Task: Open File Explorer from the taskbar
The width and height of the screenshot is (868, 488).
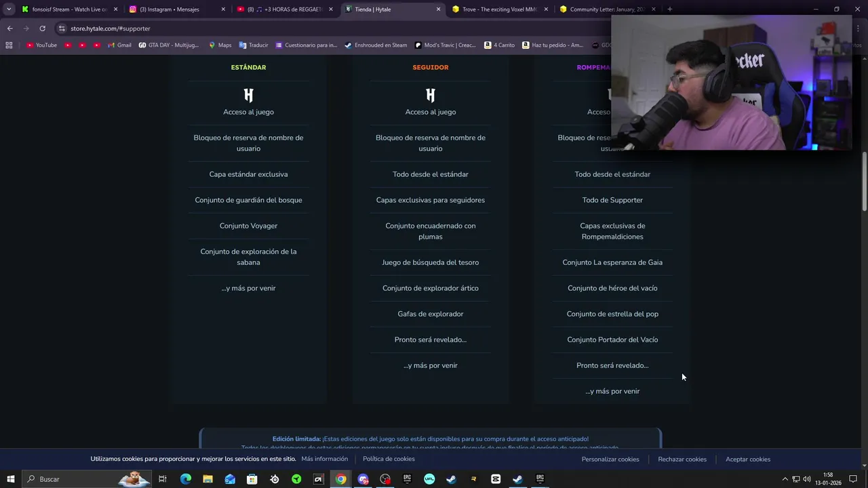Action: click(x=208, y=479)
